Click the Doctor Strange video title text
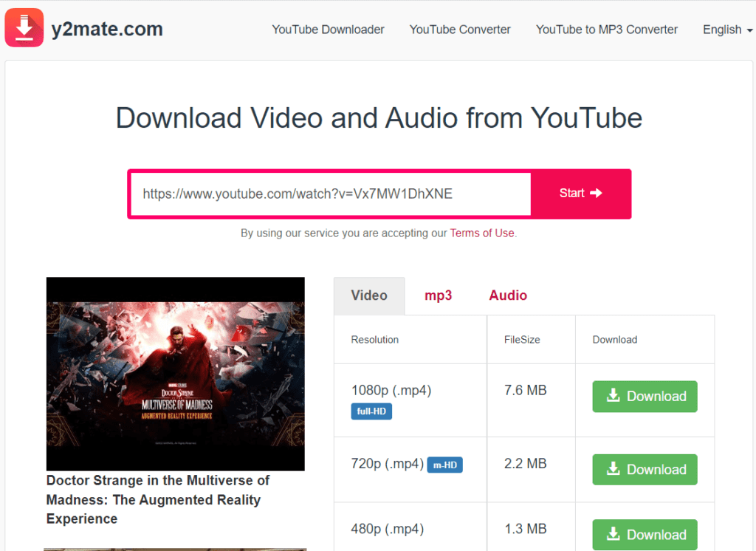 tap(158, 499)
